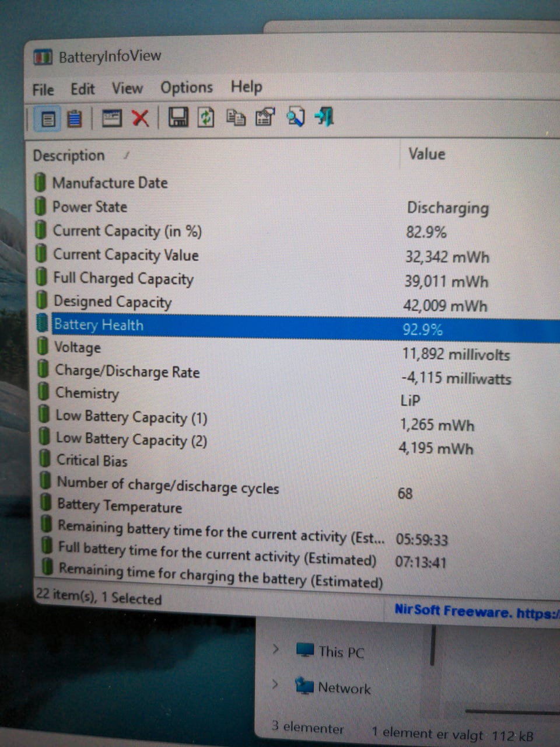Click battery icon beside Voltage row
The width and height of the screenshot is (560, 747).
coord(42,347)
